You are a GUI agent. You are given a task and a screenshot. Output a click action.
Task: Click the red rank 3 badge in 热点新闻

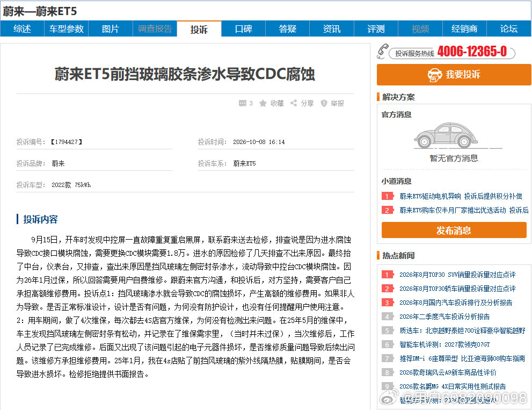(x=388, y=303)
